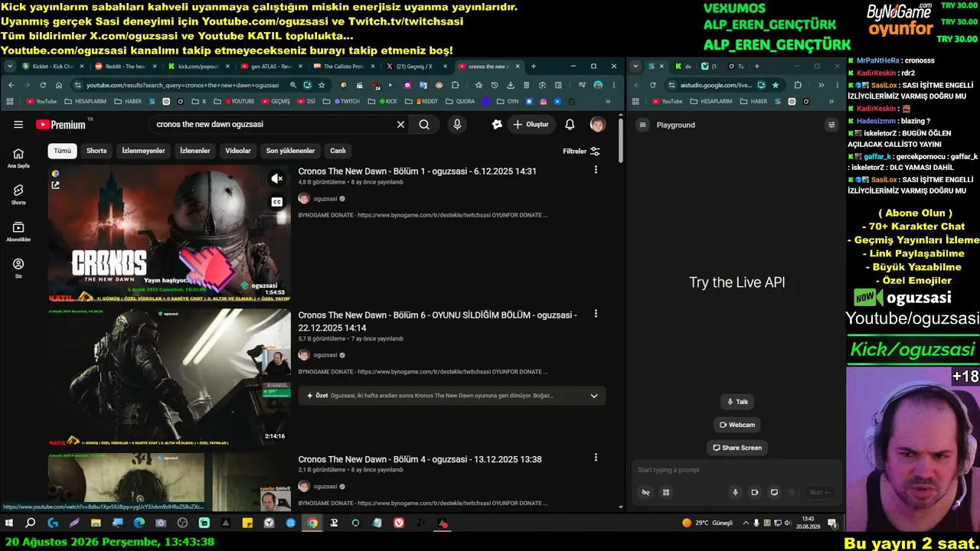980x551 pixels.
Task: Switch to the Reddit browser tab
Action: 126,67
